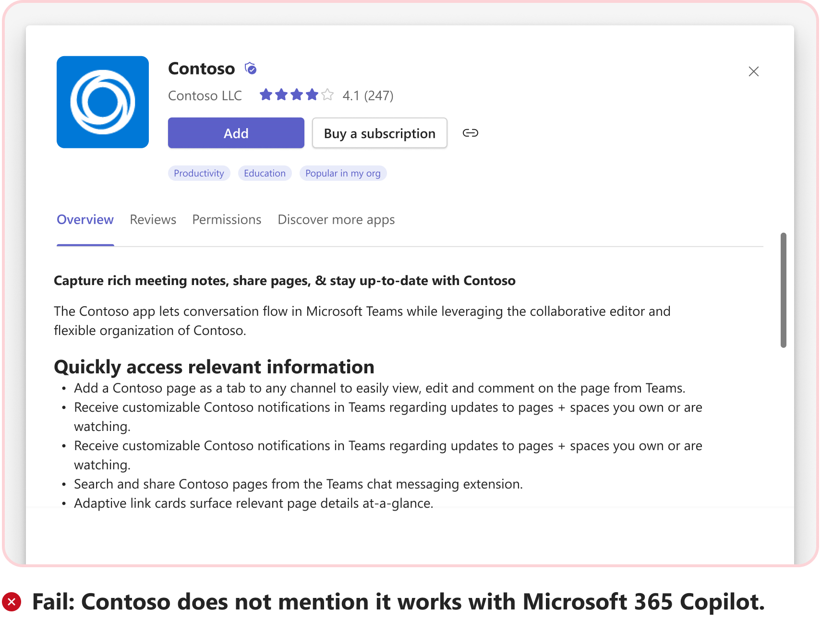Open the Permissions tab
821x644 pixels.
pyautogui.click(x=226, y=219)
